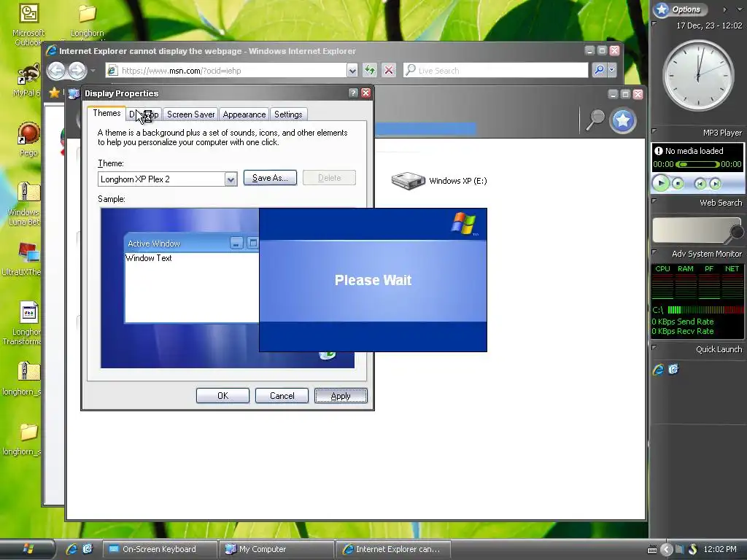This screenshot has height=560, width=747.
Task: Switch to the Screen Saver tab
Action: pyautogui.click(x=190, y=114)
